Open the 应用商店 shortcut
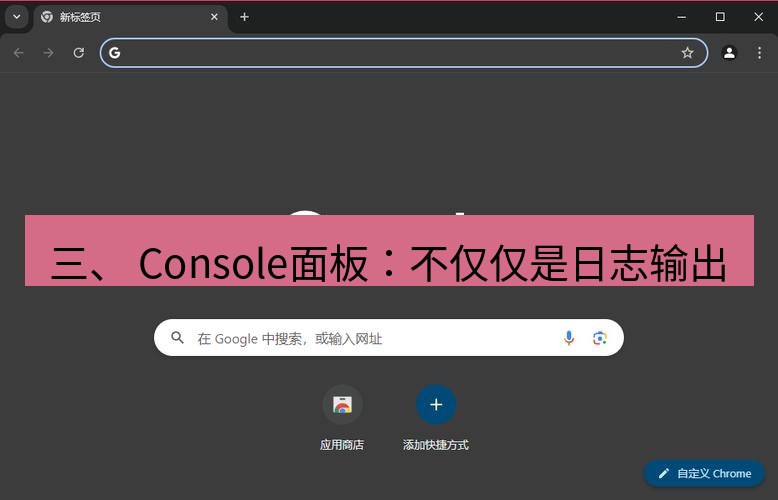Viewport: 778px width, 500px height. [342, 418]
